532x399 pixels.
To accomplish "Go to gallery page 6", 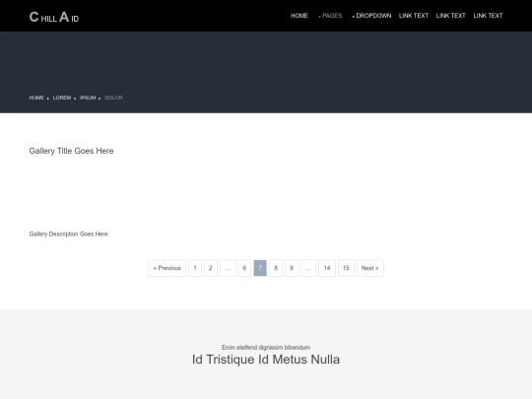I will pyautogui.click(x=244, y=268).
